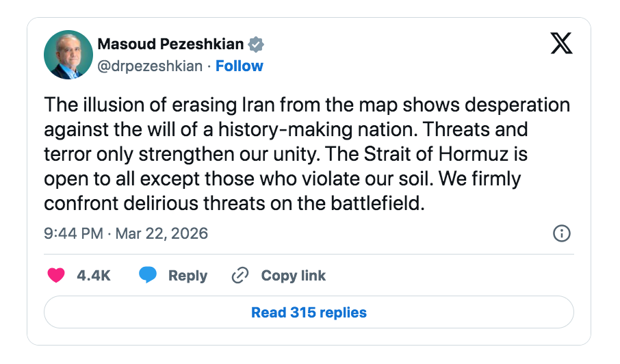
Task: Select the Copy link text label
Action: pyautogui.click(x=293, y=276)
